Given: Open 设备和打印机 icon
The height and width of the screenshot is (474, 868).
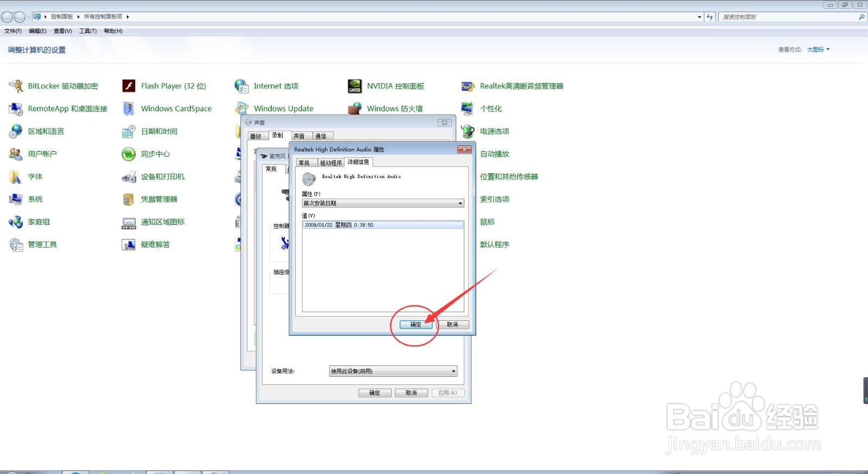Looking at the screenshot, I should pyautogui.click(x=129, y=176).
